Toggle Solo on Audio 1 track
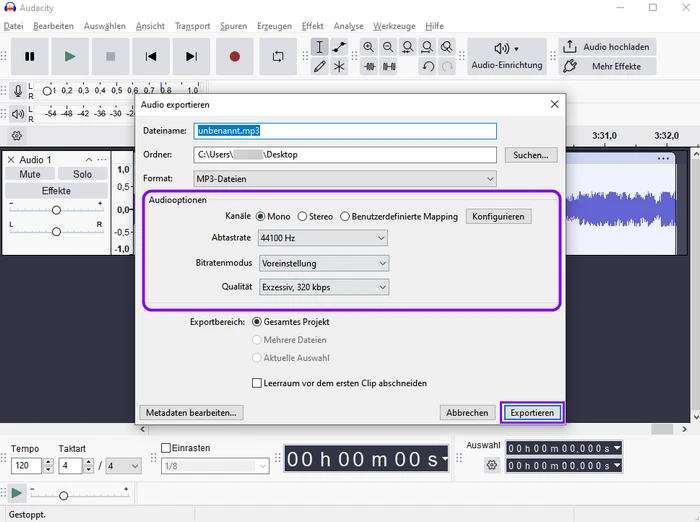 pos(82,174)
